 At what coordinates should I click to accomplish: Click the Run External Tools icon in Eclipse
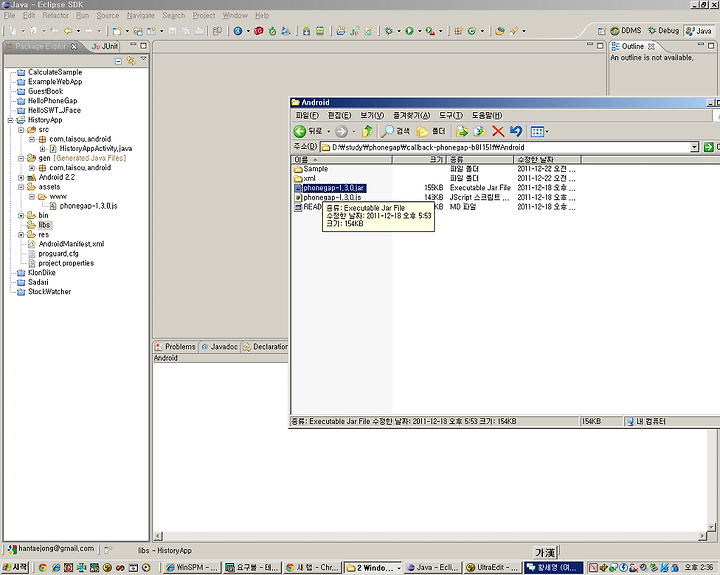430,31
